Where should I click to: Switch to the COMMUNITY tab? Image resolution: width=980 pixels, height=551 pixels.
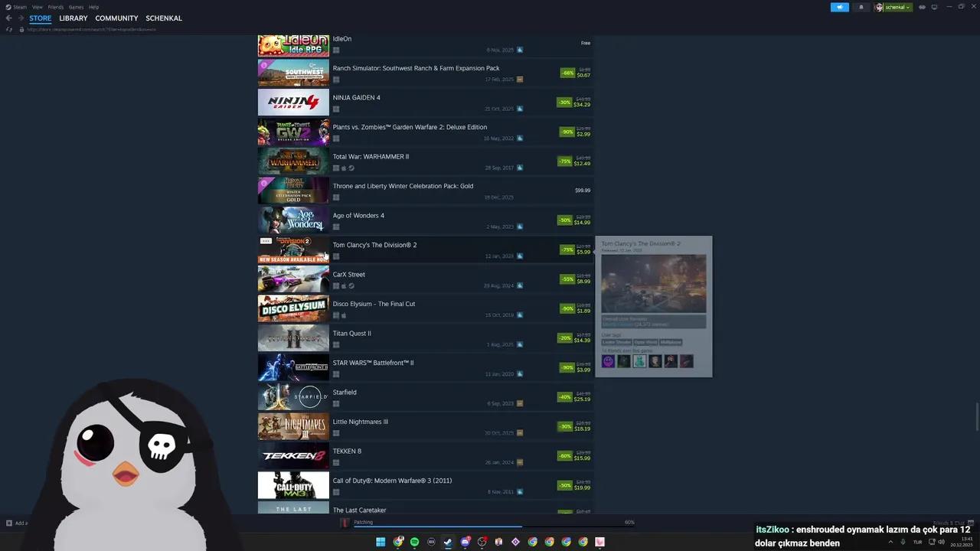point(116,18)
